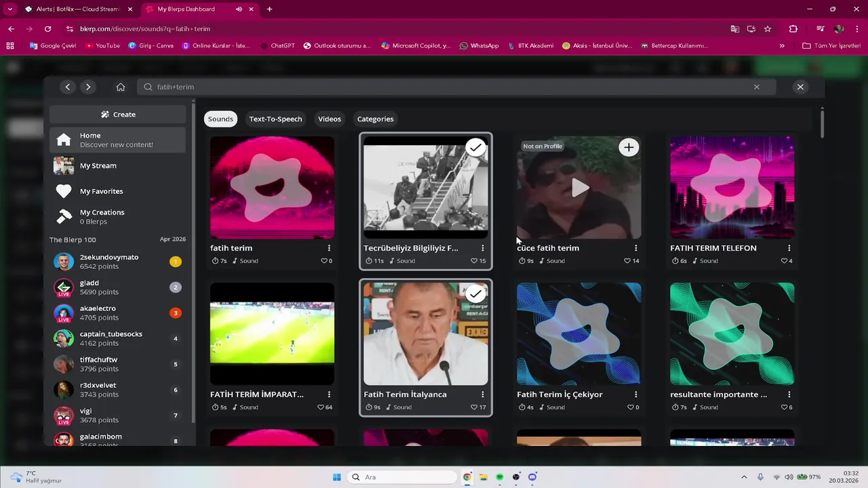The image size is (868, 488).
Task: Click the Create button in sidebar
Action: (117, 115)
